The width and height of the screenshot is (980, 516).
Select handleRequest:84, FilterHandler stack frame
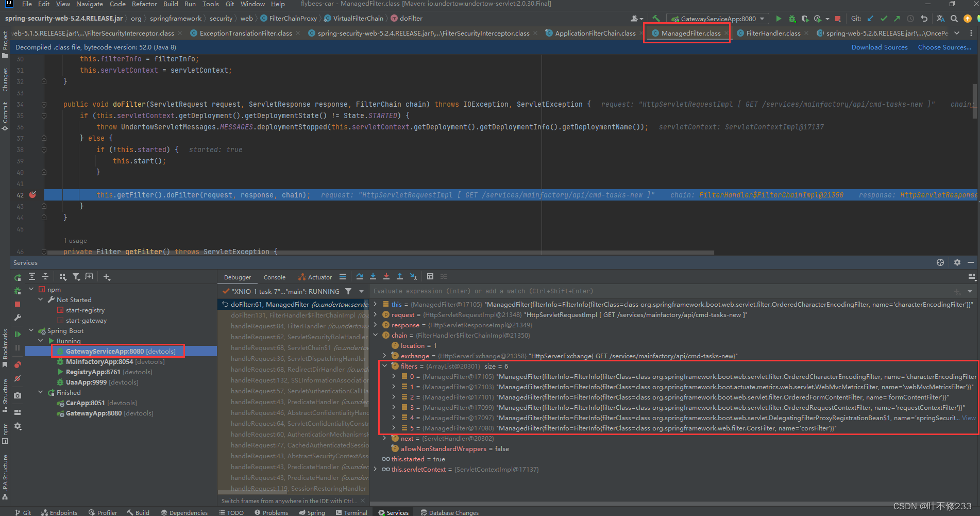pyautogui.click(x=294, y=326)
